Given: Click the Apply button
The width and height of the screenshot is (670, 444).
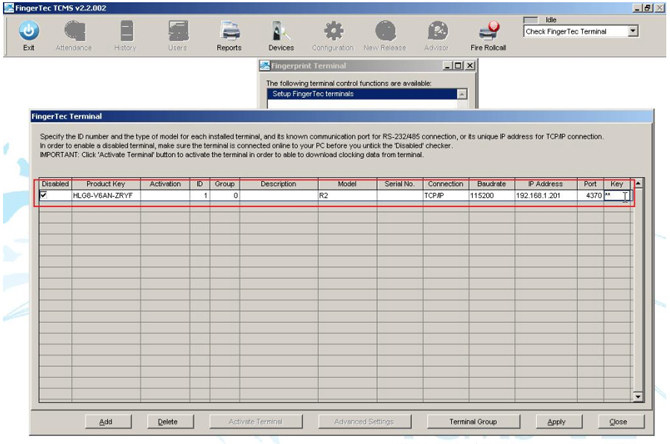Looking at the screenshot, I should (559, 422).
